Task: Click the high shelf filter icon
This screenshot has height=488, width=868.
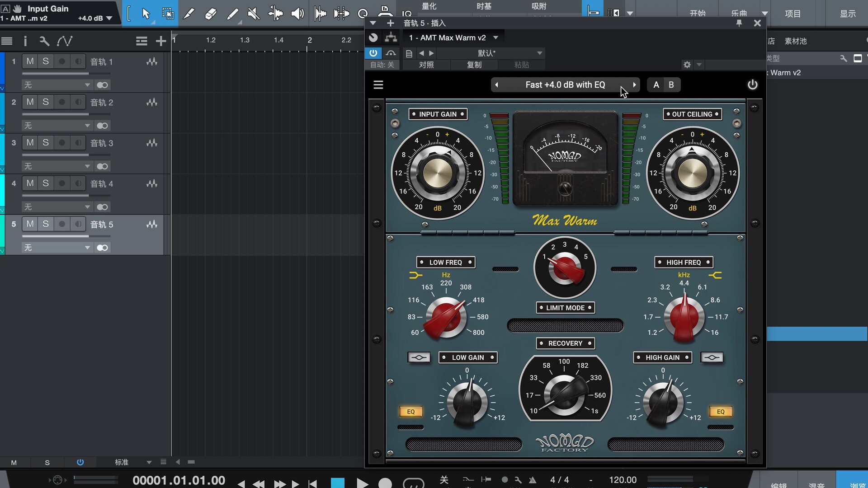Action: (x=715, y=275)
